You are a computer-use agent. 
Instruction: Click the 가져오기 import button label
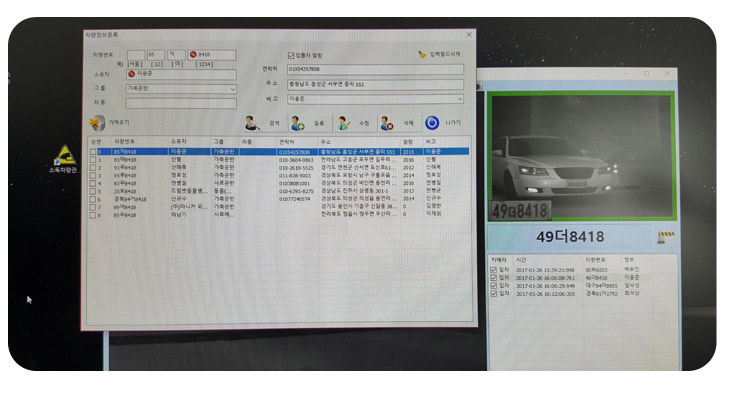tap(119, 122)
